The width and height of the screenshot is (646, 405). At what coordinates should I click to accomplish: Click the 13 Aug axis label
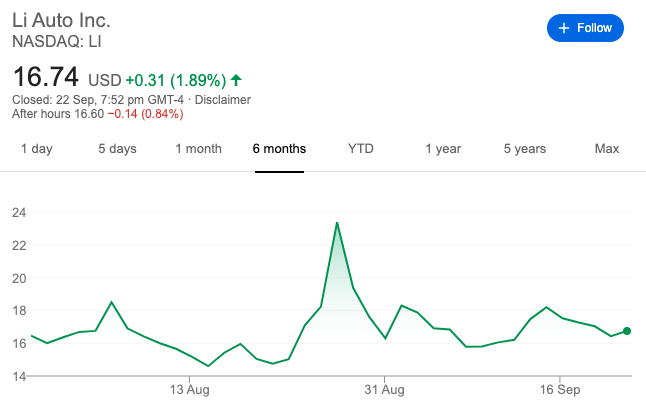(188, 388)
